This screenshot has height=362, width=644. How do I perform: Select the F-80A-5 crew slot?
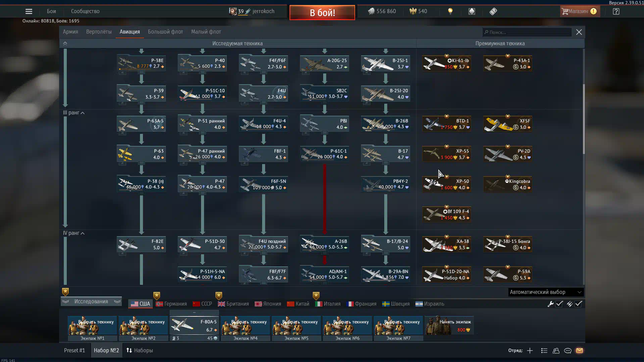coord(194,325)
